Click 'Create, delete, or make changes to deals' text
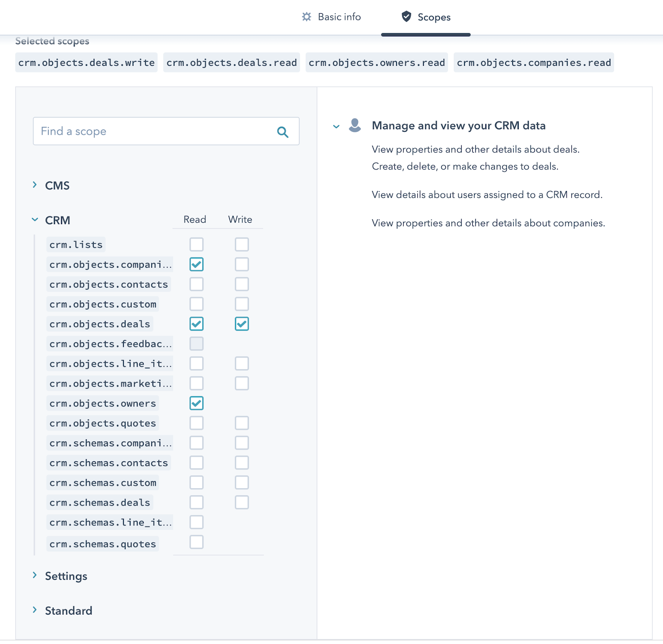 coord(465,166)
